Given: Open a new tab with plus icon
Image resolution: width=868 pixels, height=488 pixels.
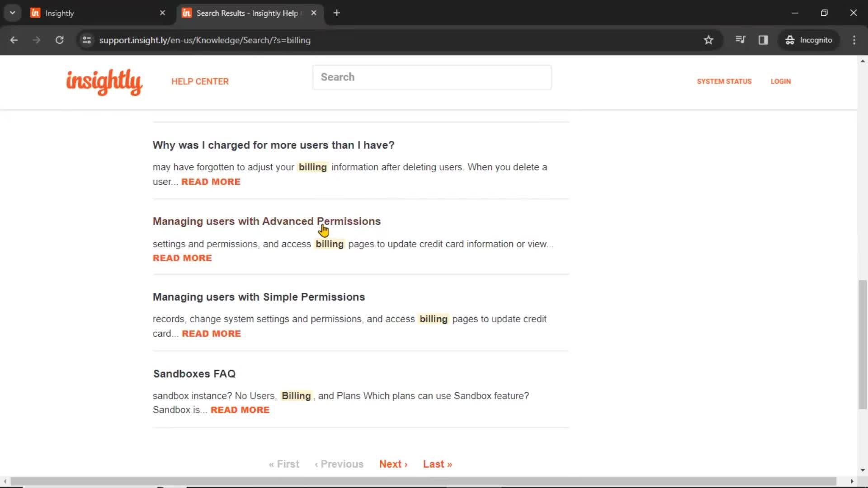Looking at the screenshot, I should point(336,13).
